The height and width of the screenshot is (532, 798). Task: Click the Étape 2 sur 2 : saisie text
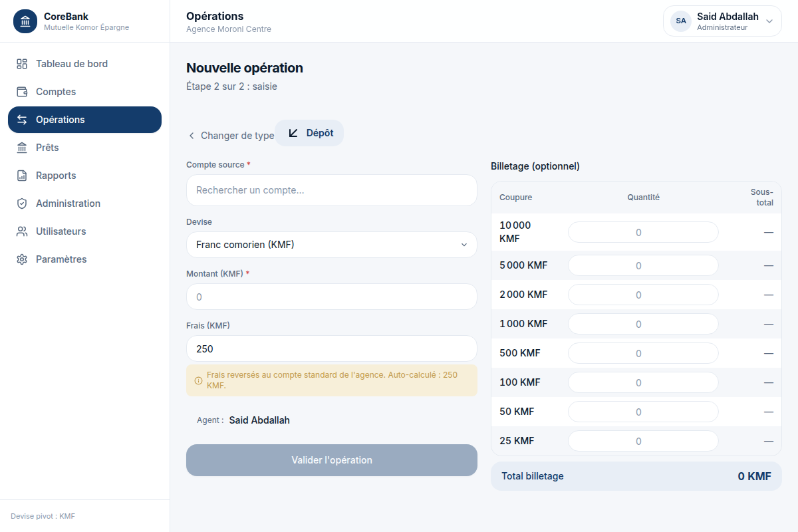[231, 86]
